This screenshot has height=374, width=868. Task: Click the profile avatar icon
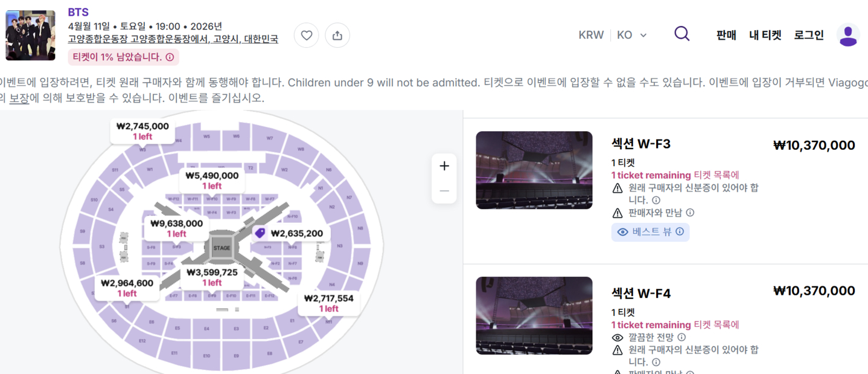pyautogui.click(x=848, y=34)
